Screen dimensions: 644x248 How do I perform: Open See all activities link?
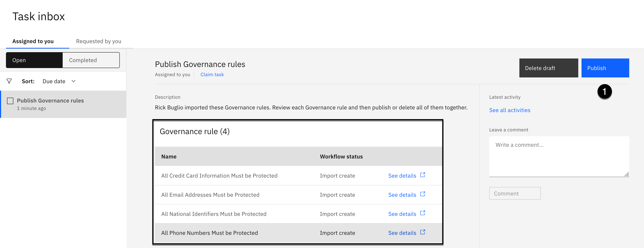point(509,110)
